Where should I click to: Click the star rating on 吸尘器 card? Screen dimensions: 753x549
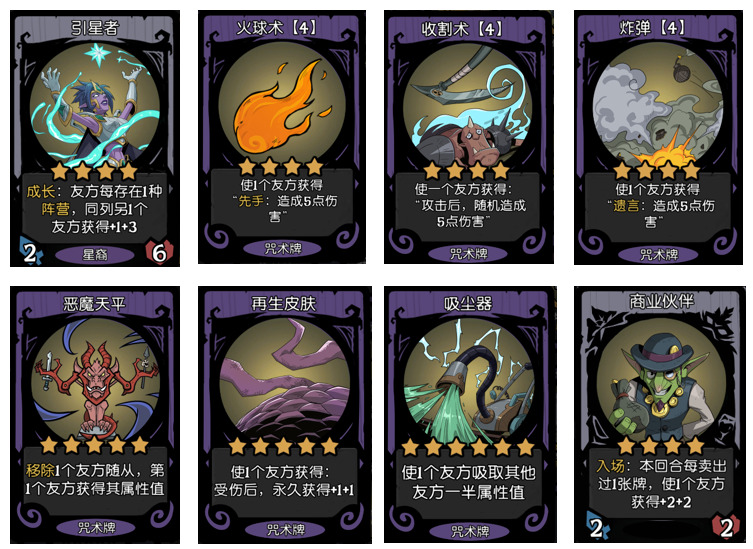[468, 447]
